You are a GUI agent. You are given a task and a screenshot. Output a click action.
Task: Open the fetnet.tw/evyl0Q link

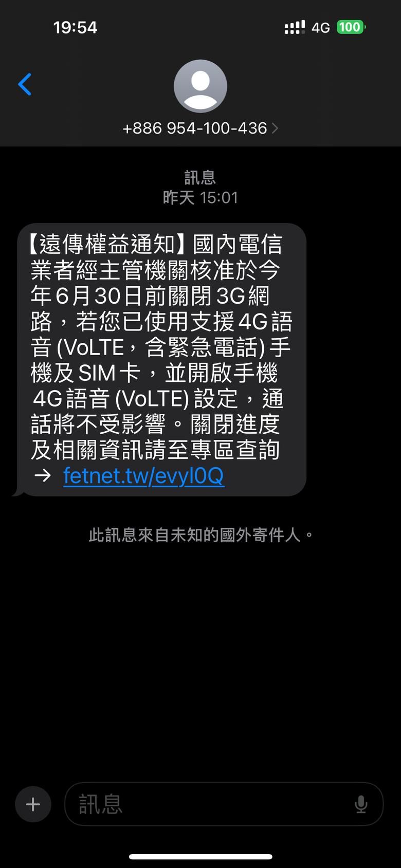coord(143,476)
